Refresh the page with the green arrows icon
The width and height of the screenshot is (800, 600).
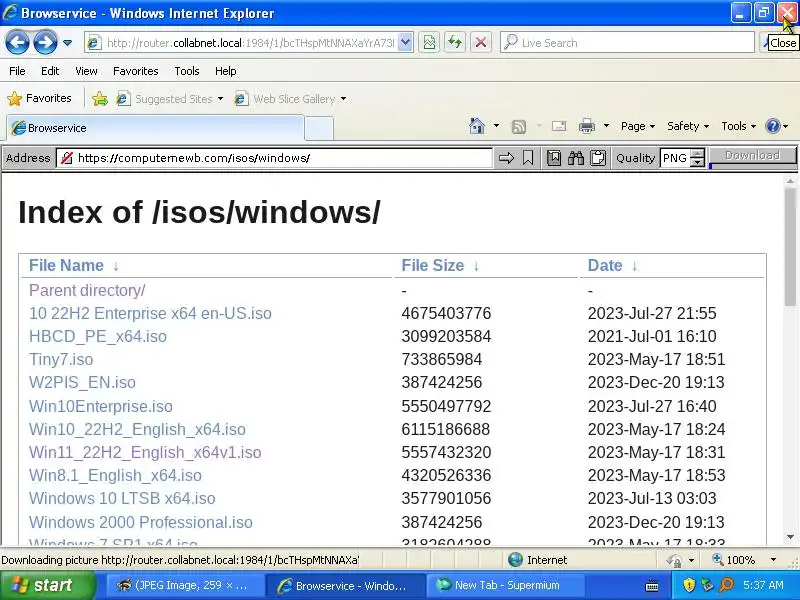tap(455, 43)
